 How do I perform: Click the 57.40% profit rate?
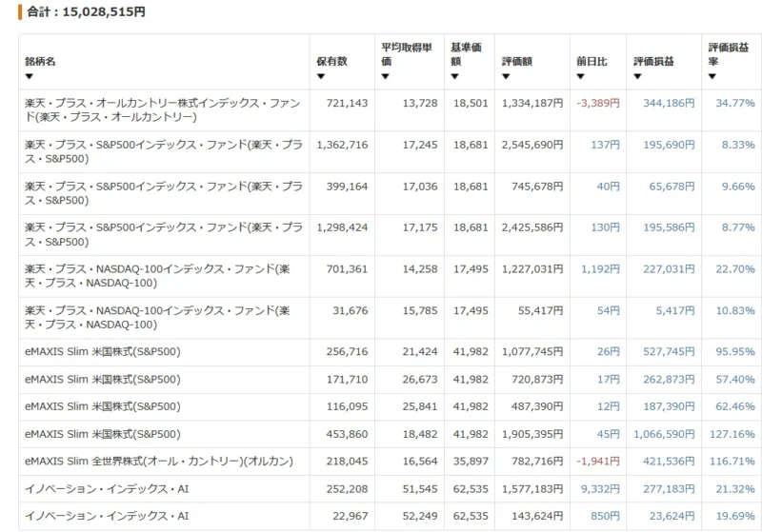point(735,380)
